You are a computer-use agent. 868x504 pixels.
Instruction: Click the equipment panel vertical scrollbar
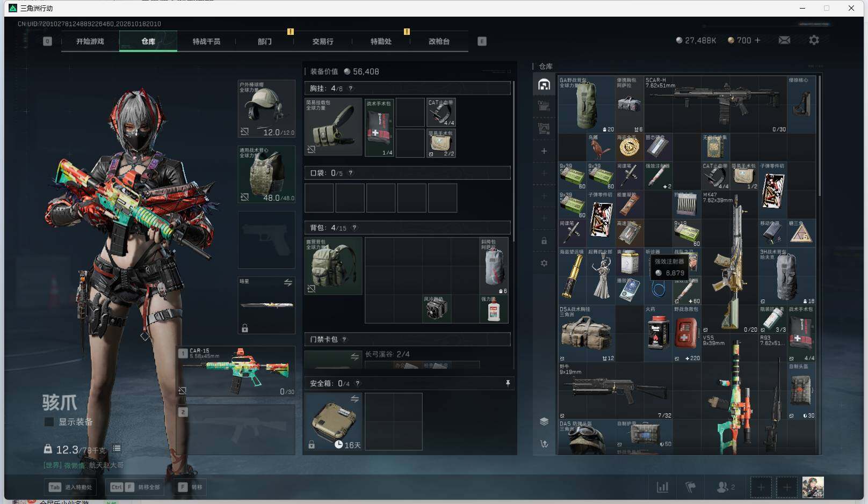[514, 161]
